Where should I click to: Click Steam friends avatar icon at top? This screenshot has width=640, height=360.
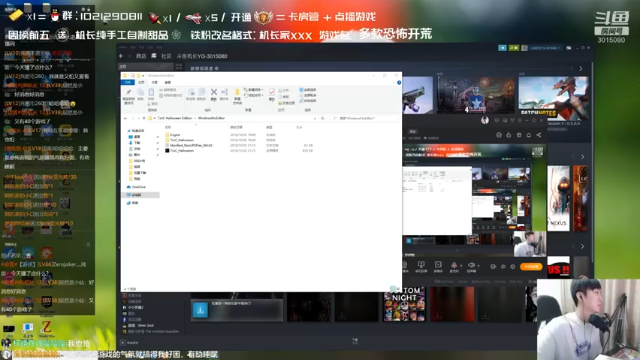coord(524,48)
